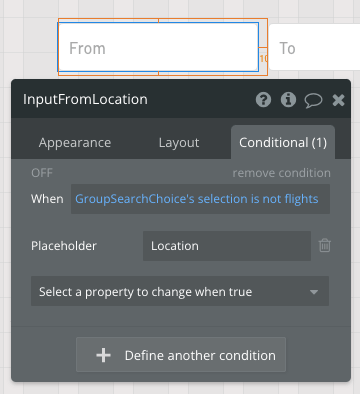
Task: Open the help question mark icon
Action: (x=263, y=100)
